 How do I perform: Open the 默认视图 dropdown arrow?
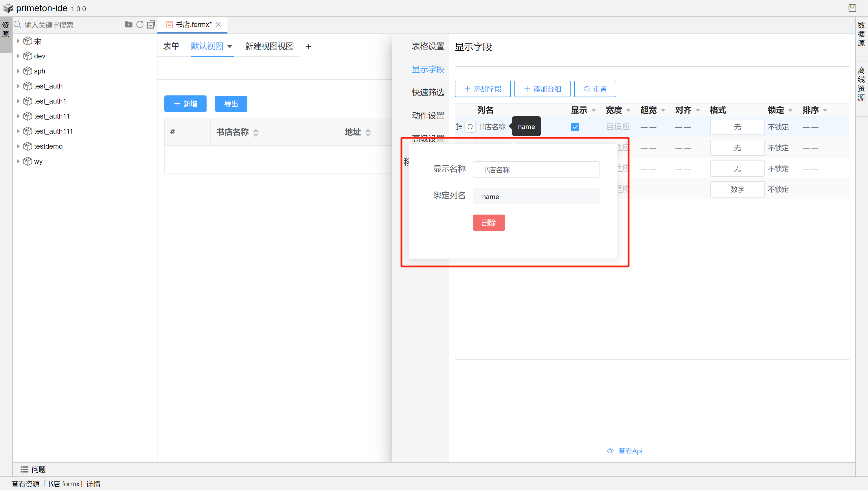tap(230, 47)
